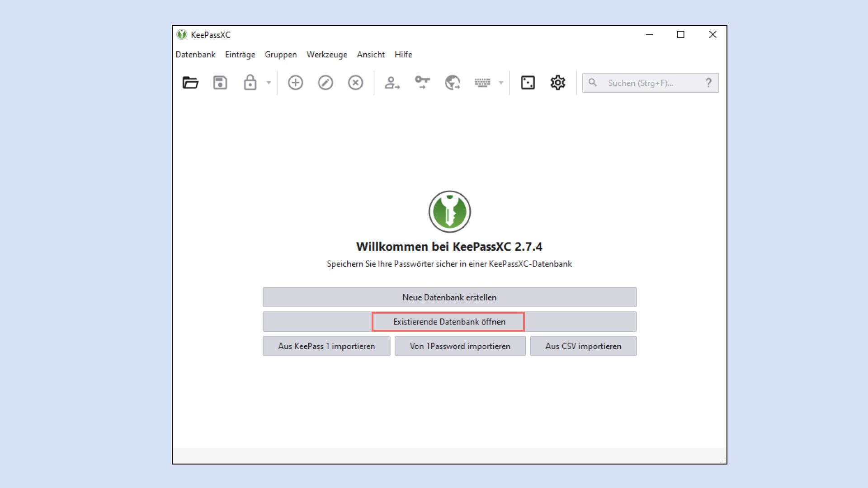Open an existing database file via toolbar

pyautogui.click(x=189, y=83)
